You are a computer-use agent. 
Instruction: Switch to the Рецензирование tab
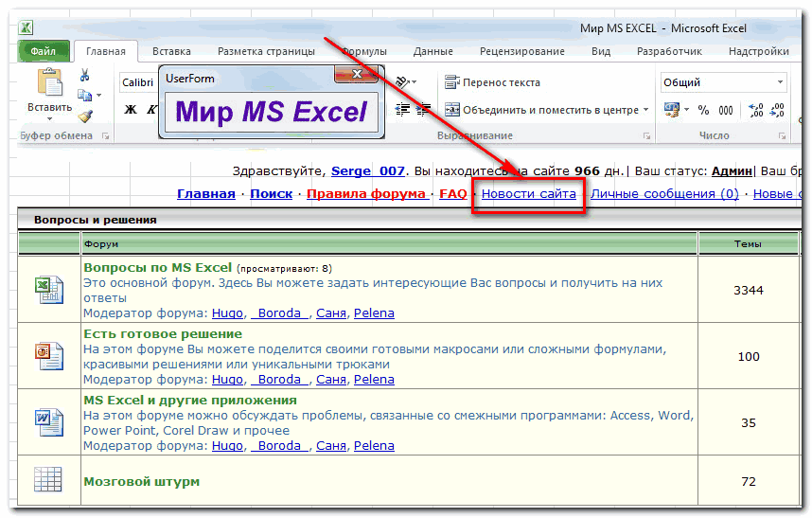click(x=522, y=51)
